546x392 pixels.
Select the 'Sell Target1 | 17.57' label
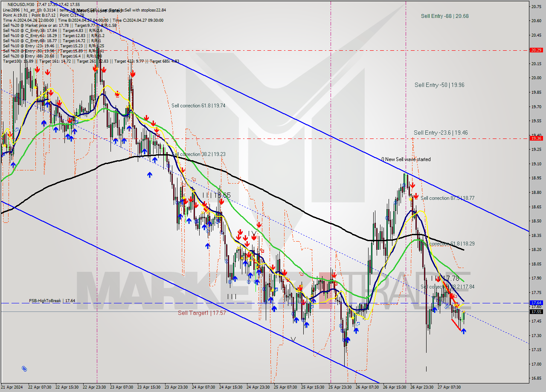(x=202, y=313)
